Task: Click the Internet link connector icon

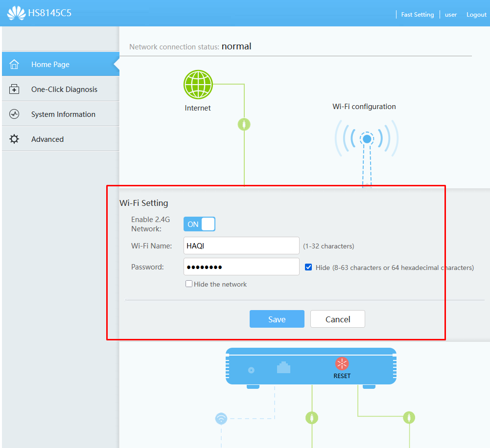Action: 244,124
